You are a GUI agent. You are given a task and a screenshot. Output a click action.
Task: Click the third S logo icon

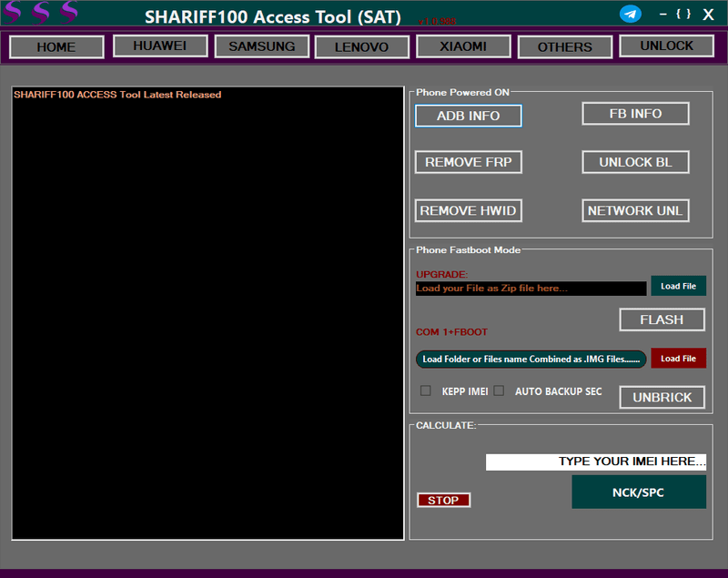(x=68, y=13)
